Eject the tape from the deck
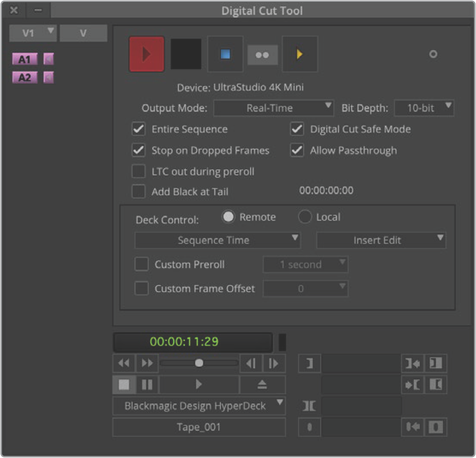Image resolution: width=476 pixels, height=458 pixels. pos(262,384)
